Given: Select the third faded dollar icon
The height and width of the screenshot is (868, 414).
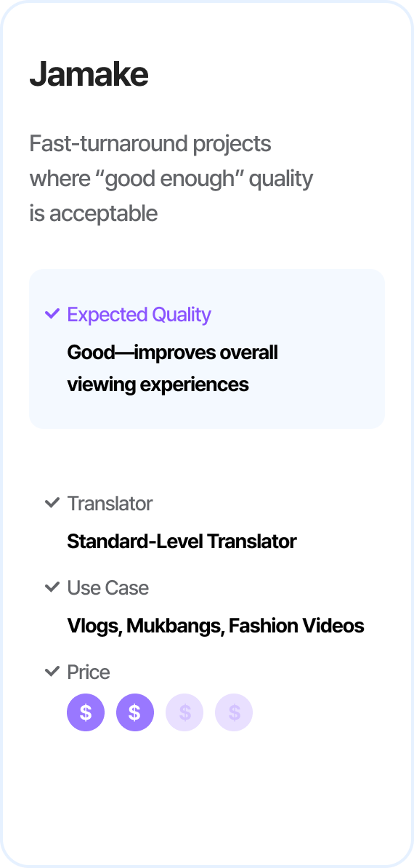Looking at the screenshot, I should (184, 712).
